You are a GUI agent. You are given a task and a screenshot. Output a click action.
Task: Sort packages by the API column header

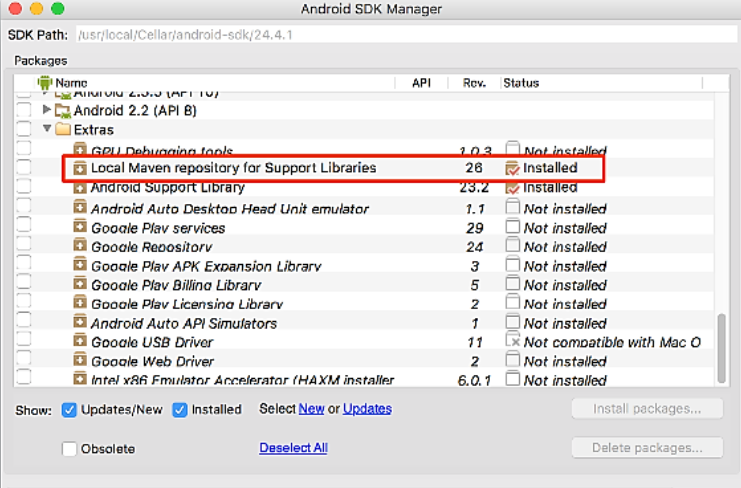coord(421,83)
